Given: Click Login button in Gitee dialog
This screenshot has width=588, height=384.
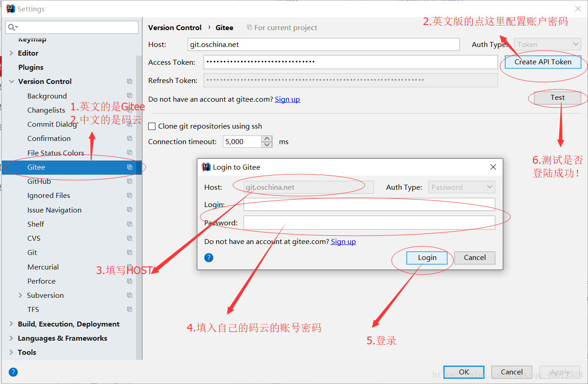Looking at the screenshot, I should point(428,258).
